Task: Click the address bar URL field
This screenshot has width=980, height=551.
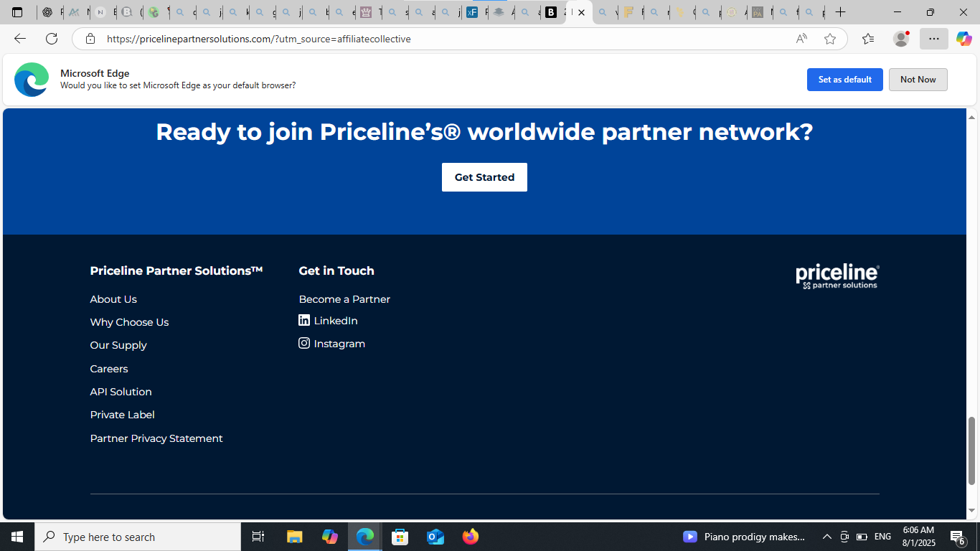Action: click(x=430, y=39)
